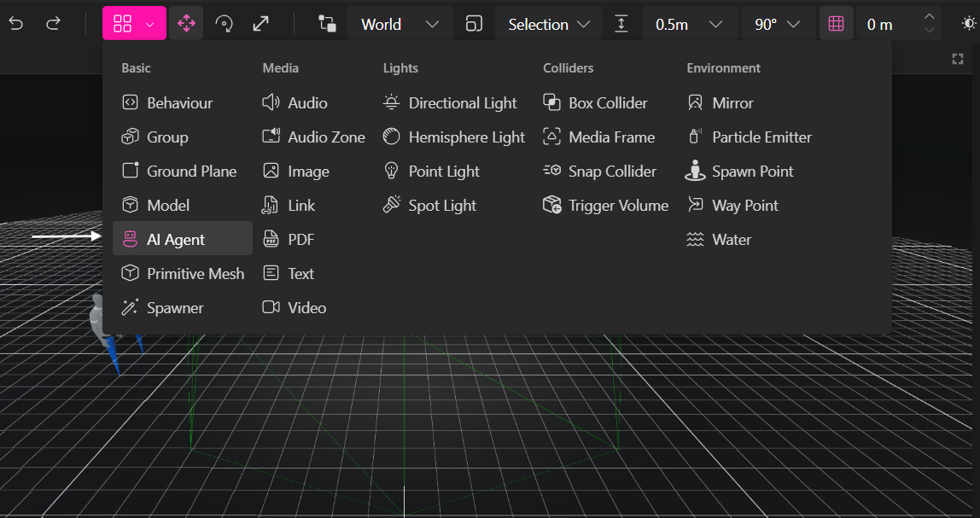Image resolution: width=980 pixels, height=518 pixels.
Task: Click the Video camera icon
Action: click(271, 307)
